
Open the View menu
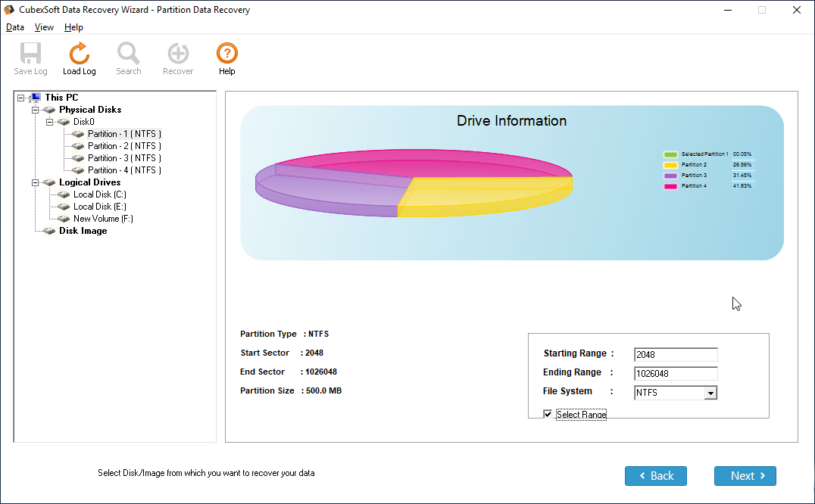tap(44, 27)
